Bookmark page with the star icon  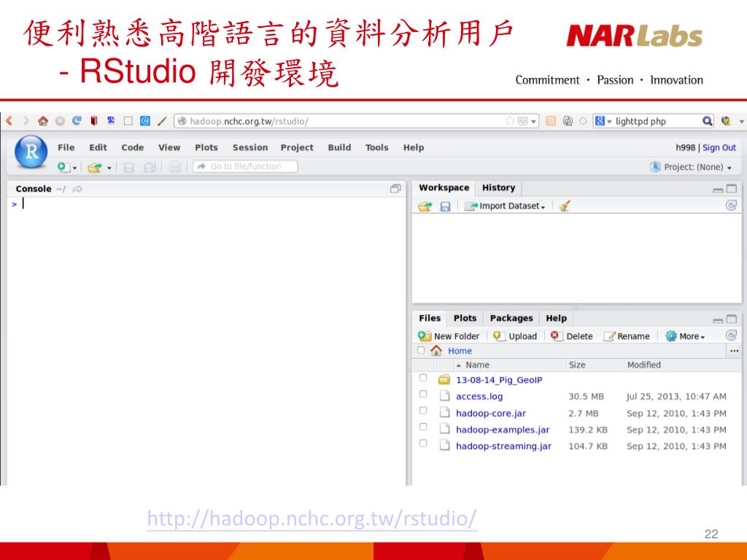tap(510, 121)
